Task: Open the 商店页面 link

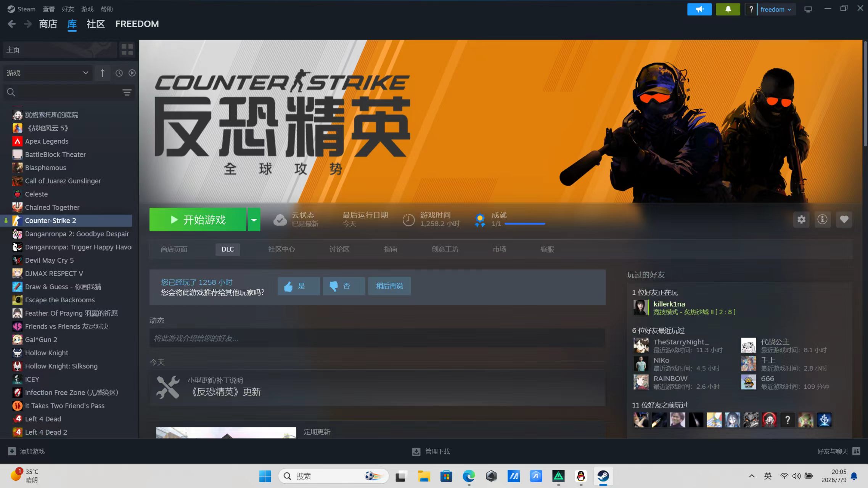Action: pyautogui.click(x=174, y=249)
